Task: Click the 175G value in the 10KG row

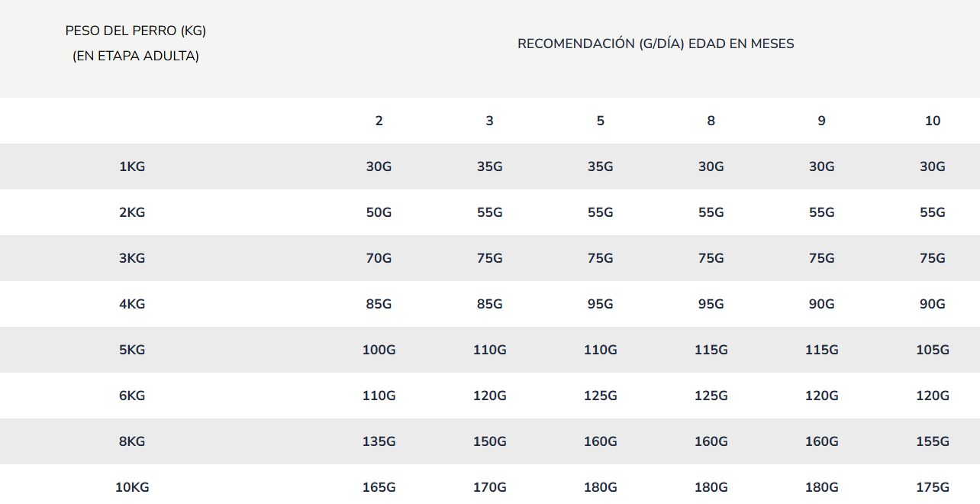Action: tap(933, 487)
